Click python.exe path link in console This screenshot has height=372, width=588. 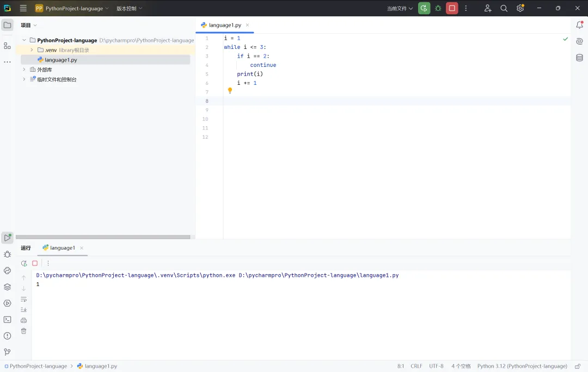pos(136,275)
